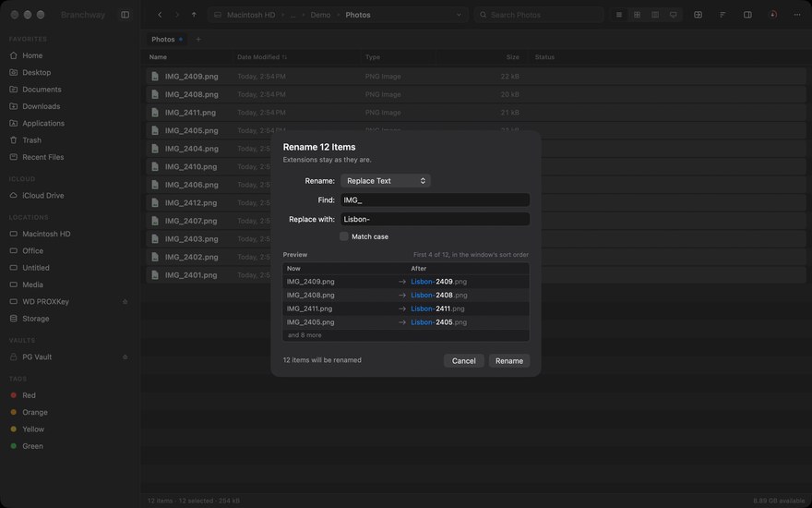The width and height of the screenshot is (812, 508).
Task: Click the Find text field
Action: coord(435,200)
